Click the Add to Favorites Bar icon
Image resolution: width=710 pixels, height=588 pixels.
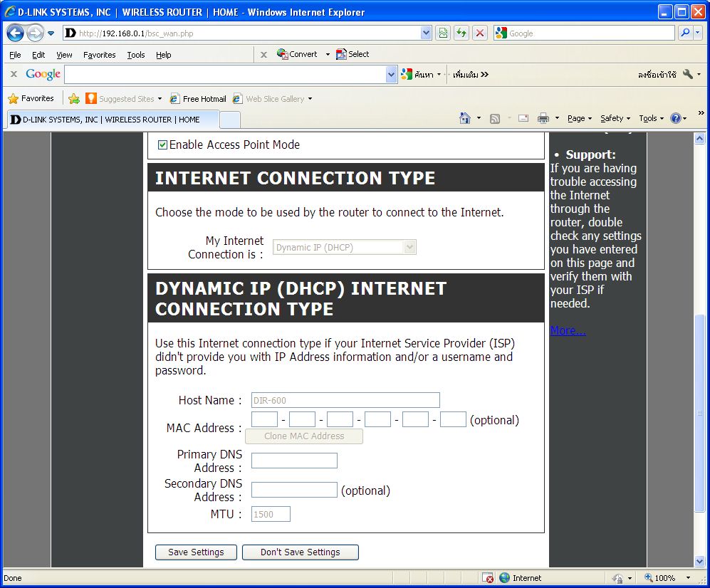pos(74,99)
